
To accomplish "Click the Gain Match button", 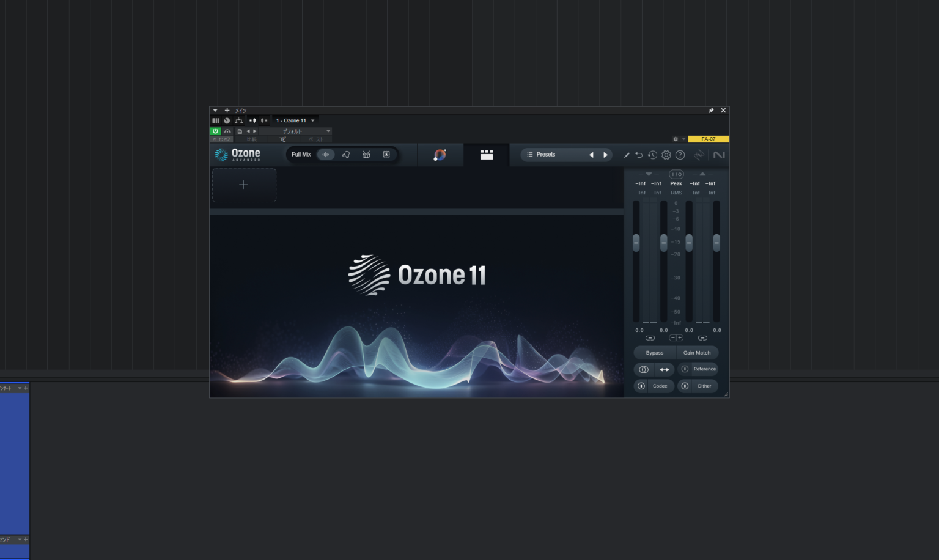I will click(x=697, y=353).
